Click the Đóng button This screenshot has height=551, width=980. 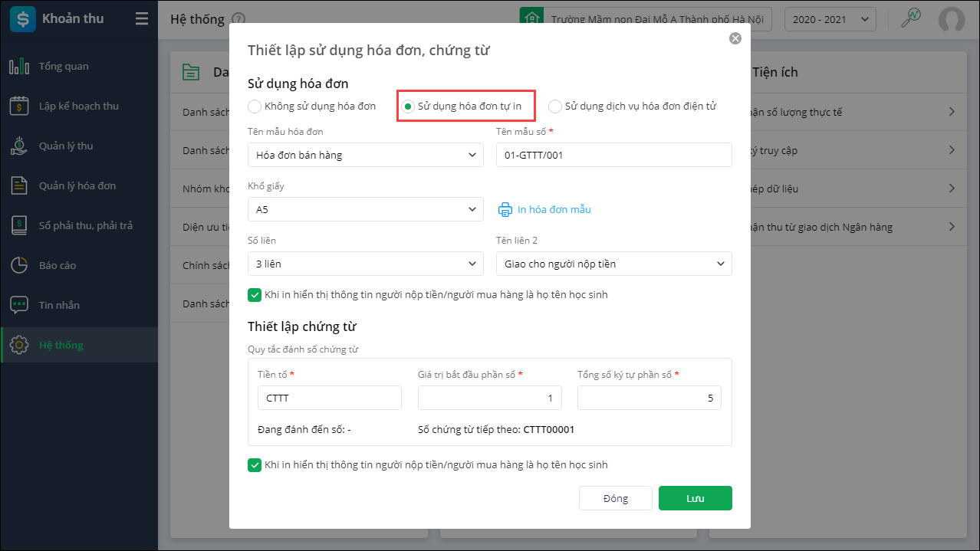[615, 498]
